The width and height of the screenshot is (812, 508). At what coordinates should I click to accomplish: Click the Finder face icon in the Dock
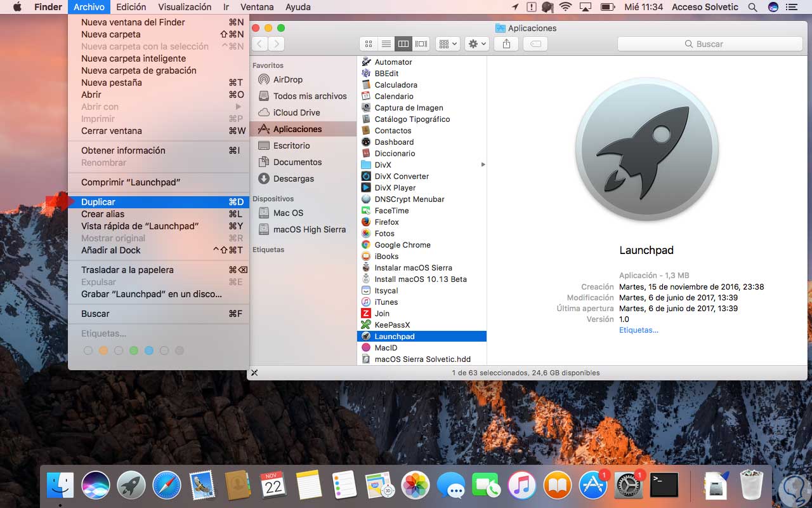coord(60,486)
